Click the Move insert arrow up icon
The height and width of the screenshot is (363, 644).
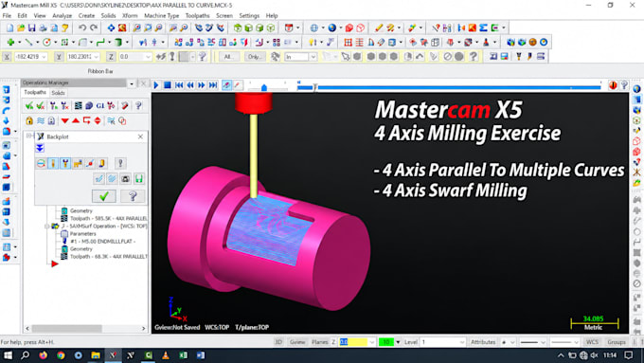click(x=76, y=121)
